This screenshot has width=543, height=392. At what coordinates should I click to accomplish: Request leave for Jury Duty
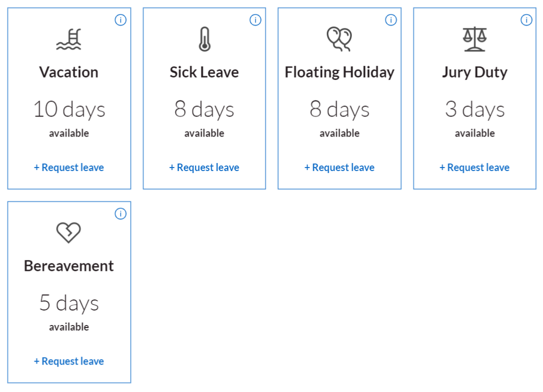[x=474, y=167]
